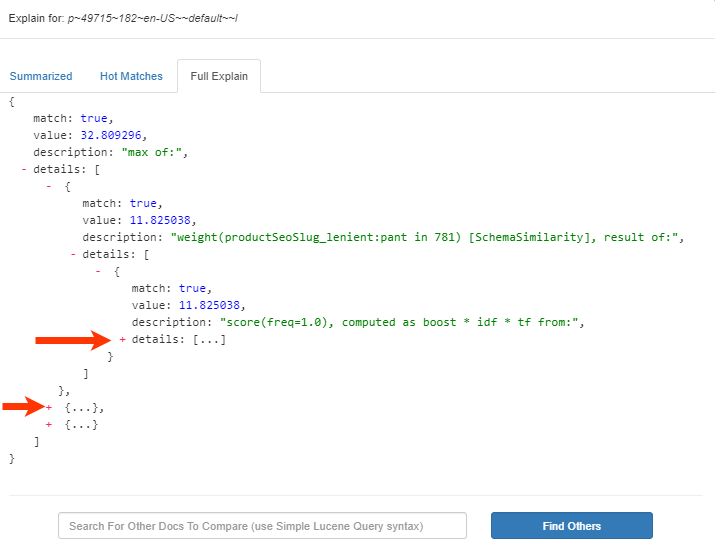Collapse the object with the score(freq=1.0) description
The height and width of the screenshot is (546, 715).
tap(98, 271)
